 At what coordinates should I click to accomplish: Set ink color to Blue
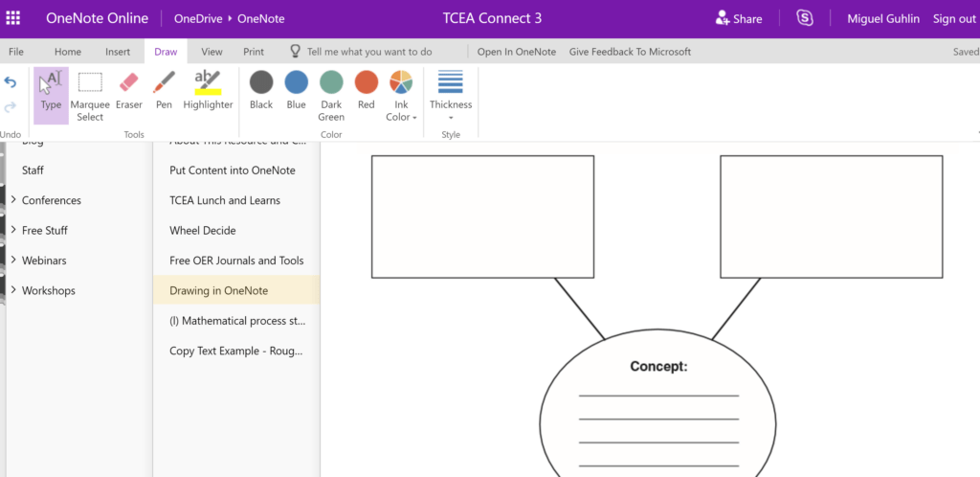(297, 91)
